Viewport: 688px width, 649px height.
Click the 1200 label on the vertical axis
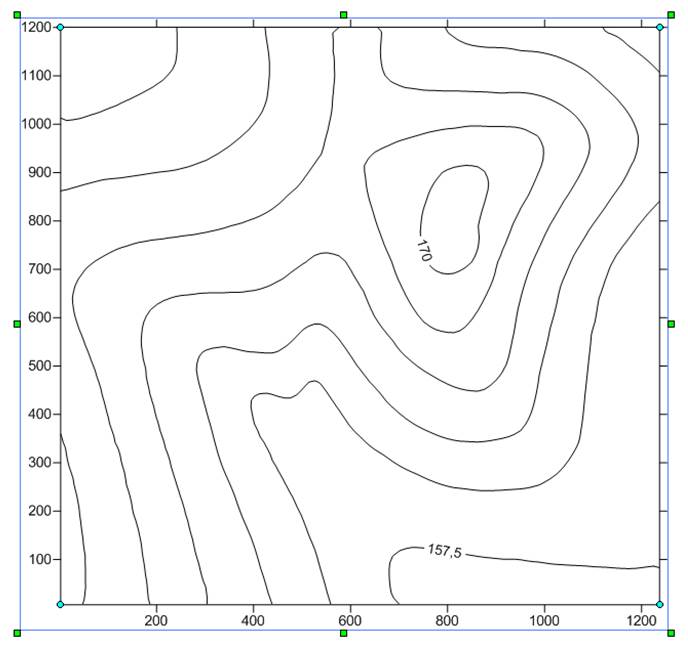coord(36,27)
